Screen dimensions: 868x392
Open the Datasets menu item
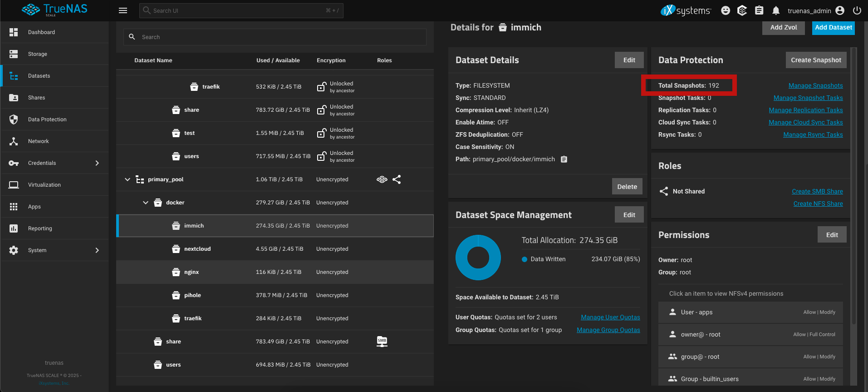[54, 76]
